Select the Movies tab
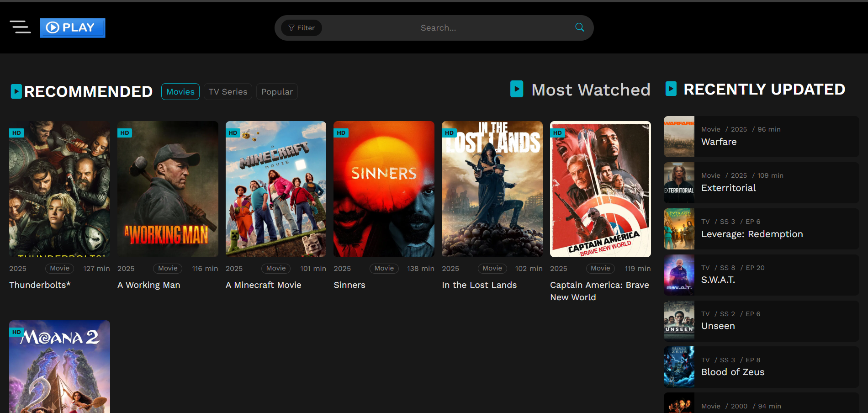Screen dimensions: 868x413 click(x=180, y=92)
